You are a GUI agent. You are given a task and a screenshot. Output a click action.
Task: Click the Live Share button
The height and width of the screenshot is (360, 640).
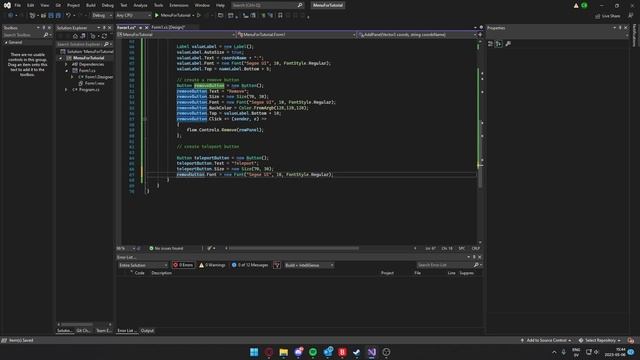coord(607,16)
